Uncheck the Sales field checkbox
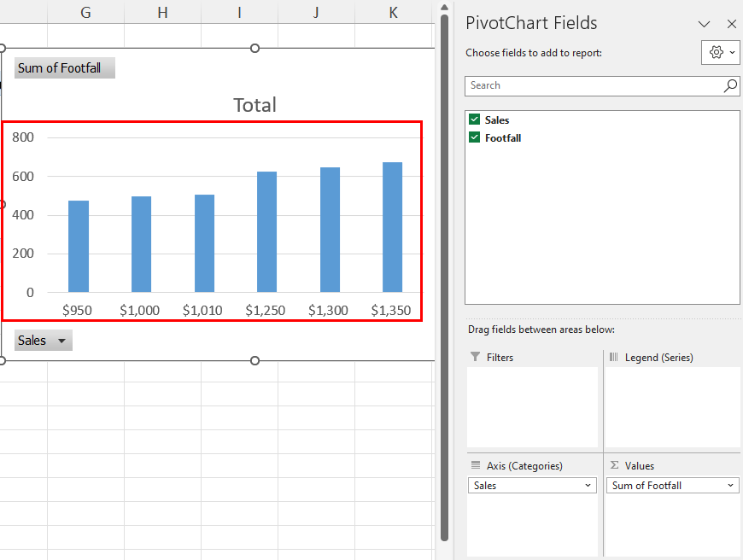Screen dimensions: 743x560 coord(474,120)
